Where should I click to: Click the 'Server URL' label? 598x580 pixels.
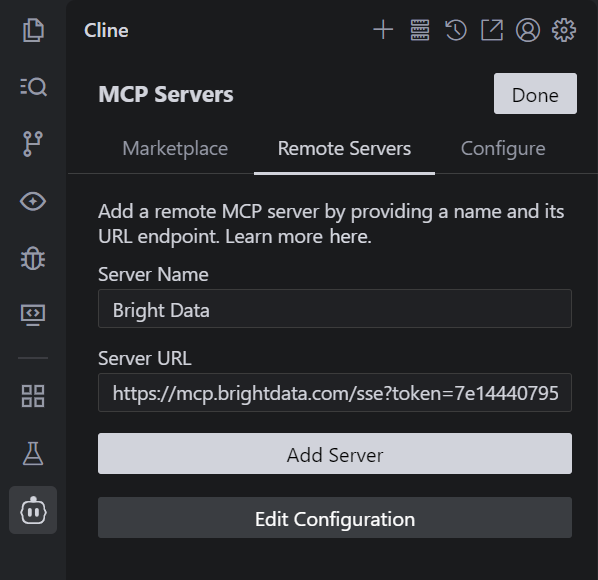(145, 358)
